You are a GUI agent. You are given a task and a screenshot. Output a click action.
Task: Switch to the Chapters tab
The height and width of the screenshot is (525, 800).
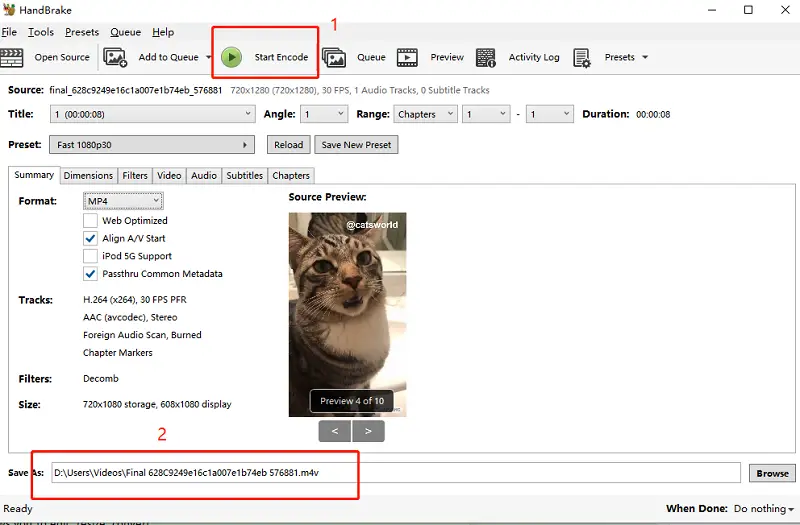291,176
